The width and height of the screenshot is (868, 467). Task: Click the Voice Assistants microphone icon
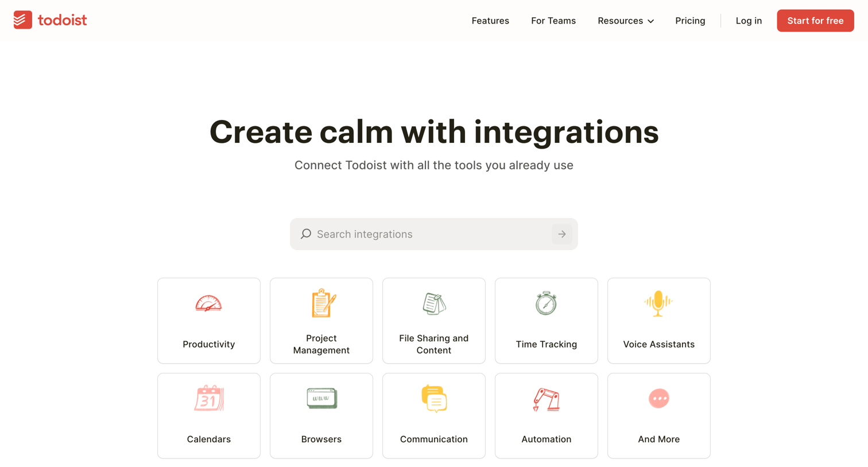[x=658, y=303]
